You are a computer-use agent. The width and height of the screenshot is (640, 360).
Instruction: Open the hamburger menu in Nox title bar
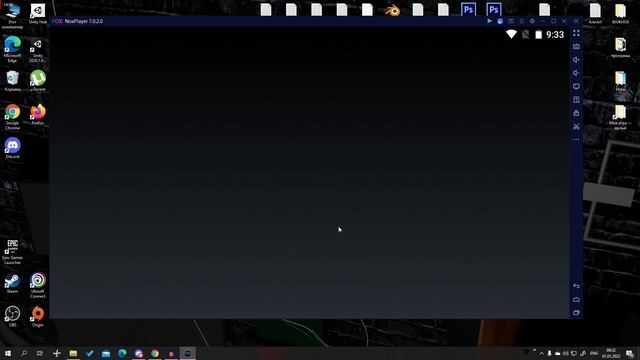click(521, 21)
